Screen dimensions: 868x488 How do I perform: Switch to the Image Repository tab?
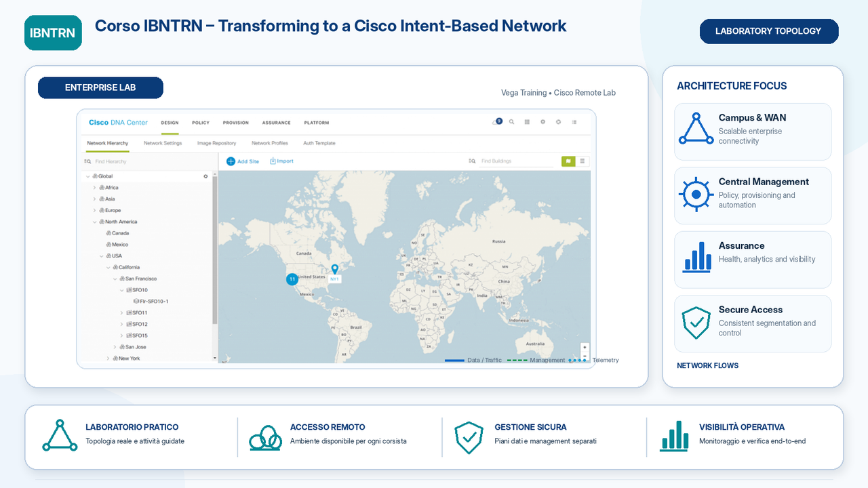(217, 143)
